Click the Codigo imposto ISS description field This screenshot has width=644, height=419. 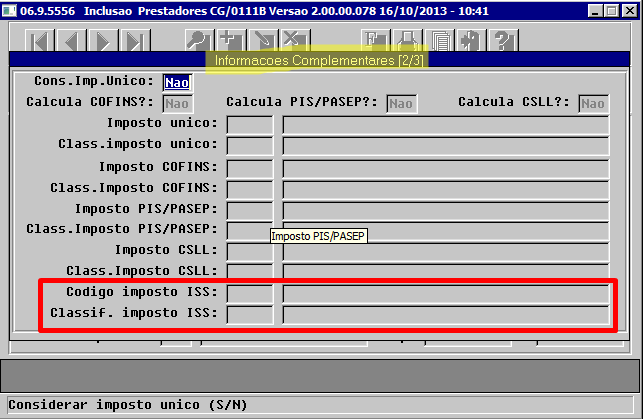pyautogui.click(x=446, y=295)
